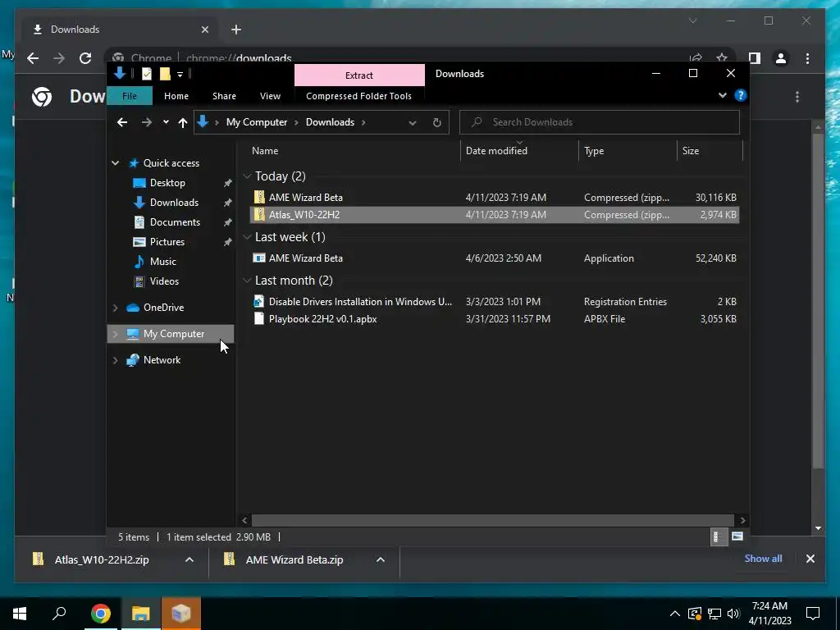The image size is (840, 630).
Task: Expand the Network tree node
Action: pyautogui.click(x=115, y=360)
